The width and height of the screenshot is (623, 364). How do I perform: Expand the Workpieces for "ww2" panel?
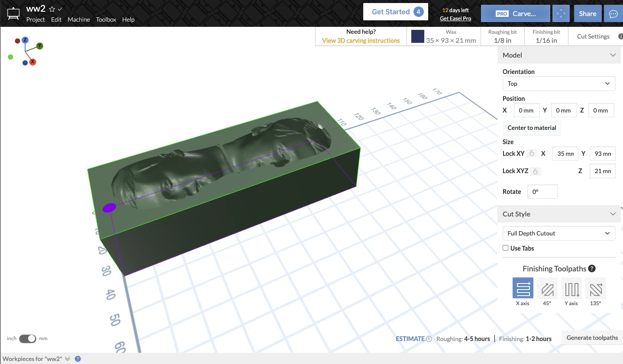[67, 359]
